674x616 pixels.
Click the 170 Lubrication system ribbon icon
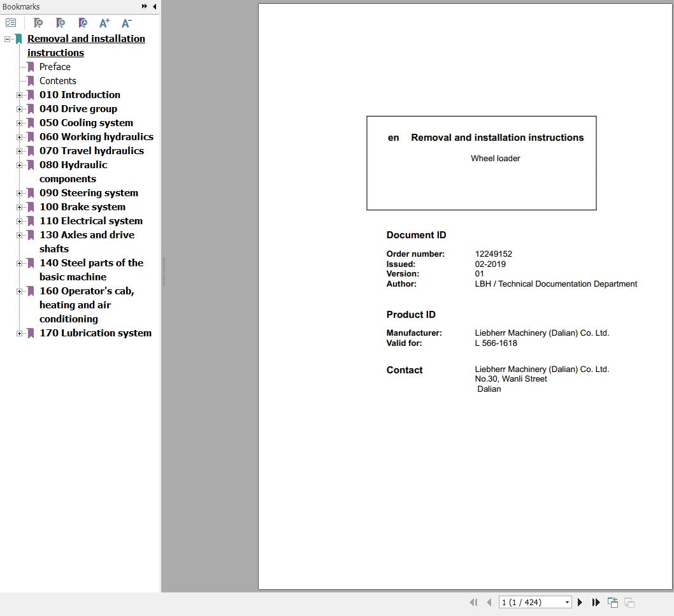pyautogui.click(x=31, y=333)
